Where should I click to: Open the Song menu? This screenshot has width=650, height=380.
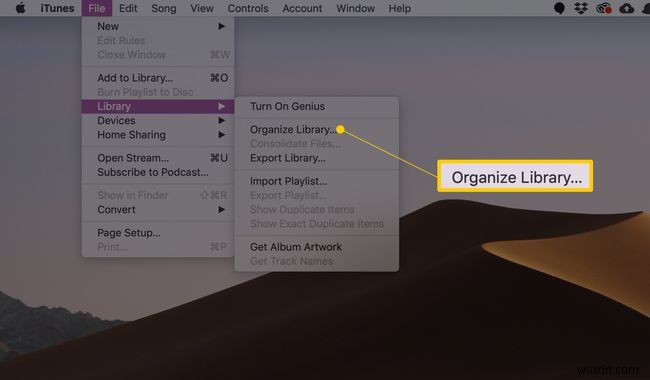click(x=164, y=8)
